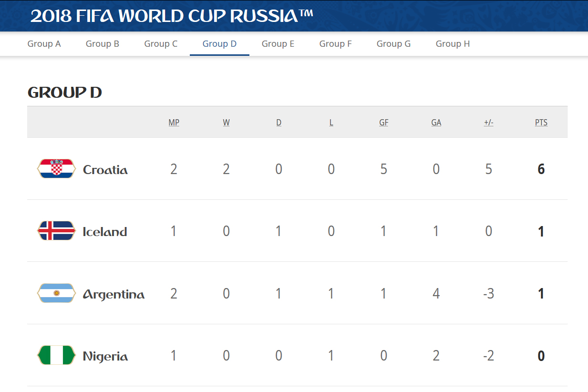Click the Argentina flag icon
Viewport: 588px width, 392px height.
coord(56,293)
